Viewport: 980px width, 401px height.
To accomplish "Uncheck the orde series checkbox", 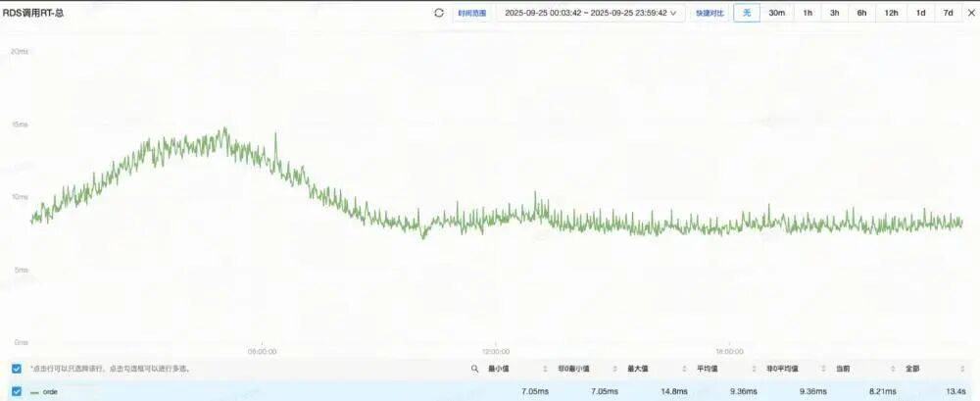I will point(16,391).
